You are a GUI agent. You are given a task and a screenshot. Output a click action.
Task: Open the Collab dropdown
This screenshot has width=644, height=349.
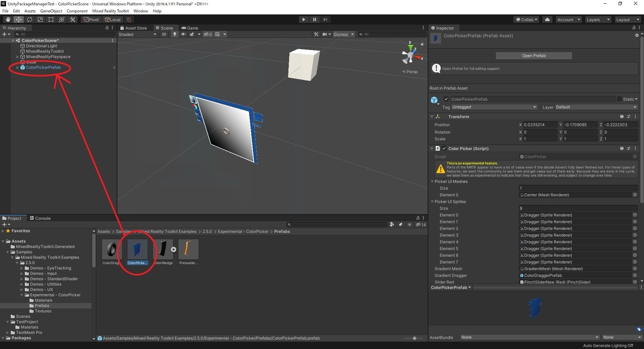click(526, 20)
